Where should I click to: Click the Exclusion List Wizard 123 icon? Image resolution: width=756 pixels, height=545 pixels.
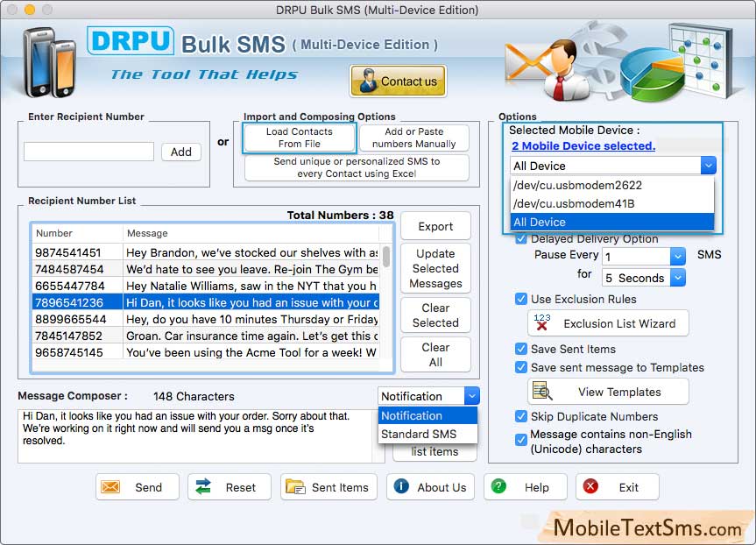[542, 322]
